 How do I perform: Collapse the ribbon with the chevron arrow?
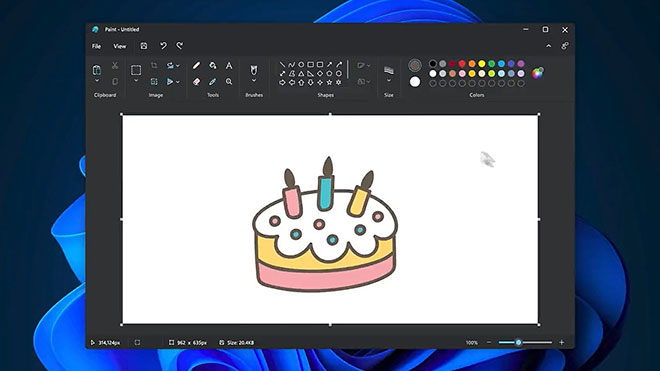pyautogui.click(x=548, y=46)
